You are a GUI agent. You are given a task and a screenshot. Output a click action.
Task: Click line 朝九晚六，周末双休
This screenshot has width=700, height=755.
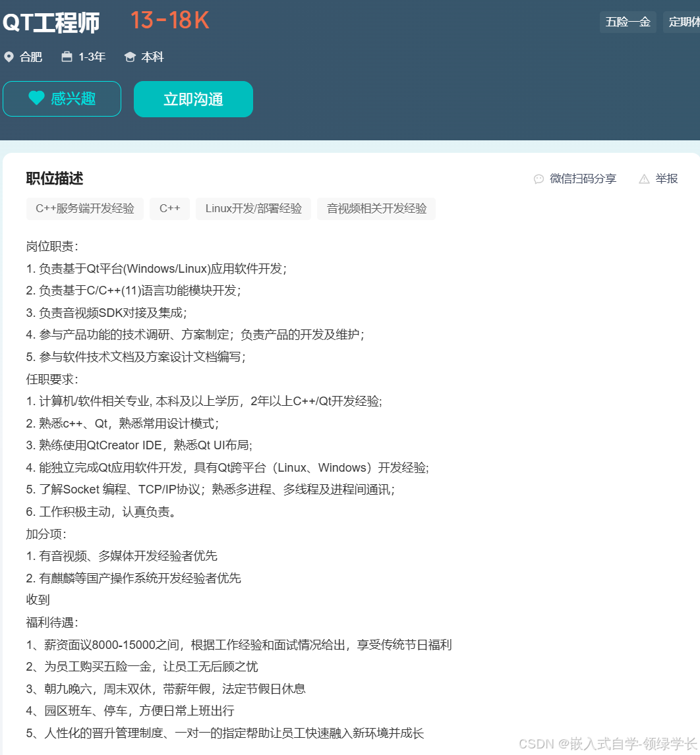click(x=165, y=688)
